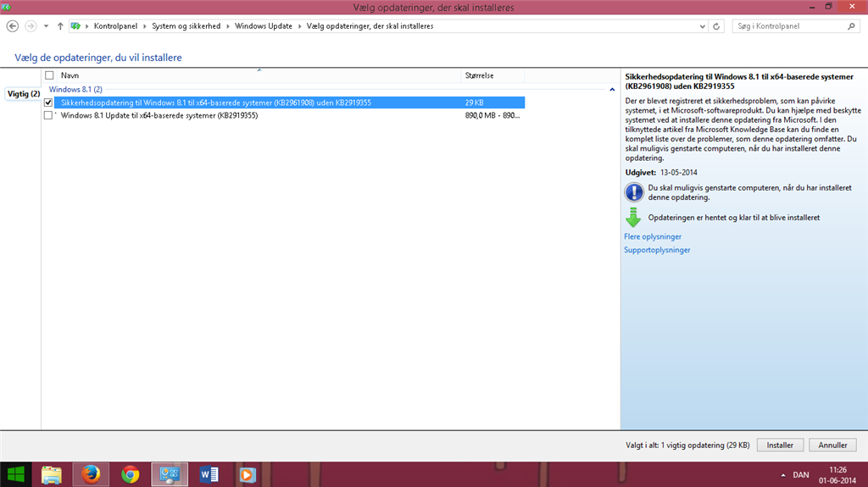Click Udgivet date 13-05-2014
The height and width of the screenshot is (487, 868).
pos(679,172)
